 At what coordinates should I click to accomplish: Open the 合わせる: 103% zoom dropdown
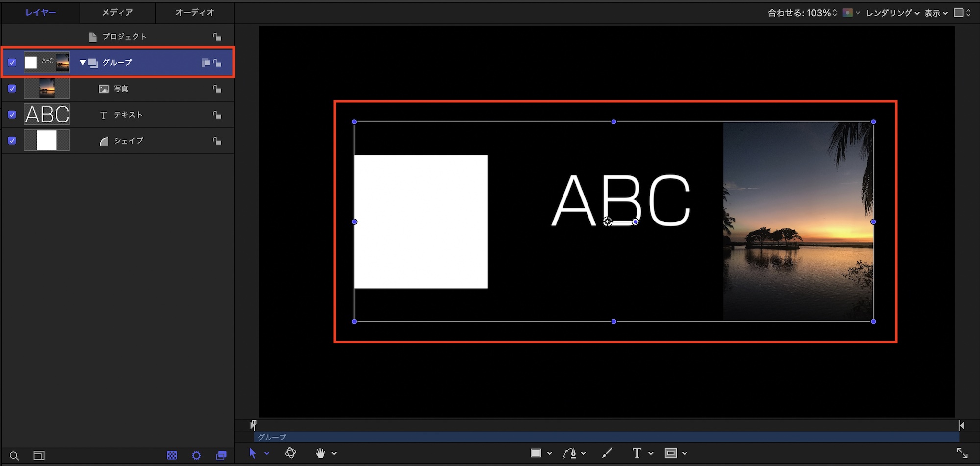pyautogui.click(x=803, y=13)
